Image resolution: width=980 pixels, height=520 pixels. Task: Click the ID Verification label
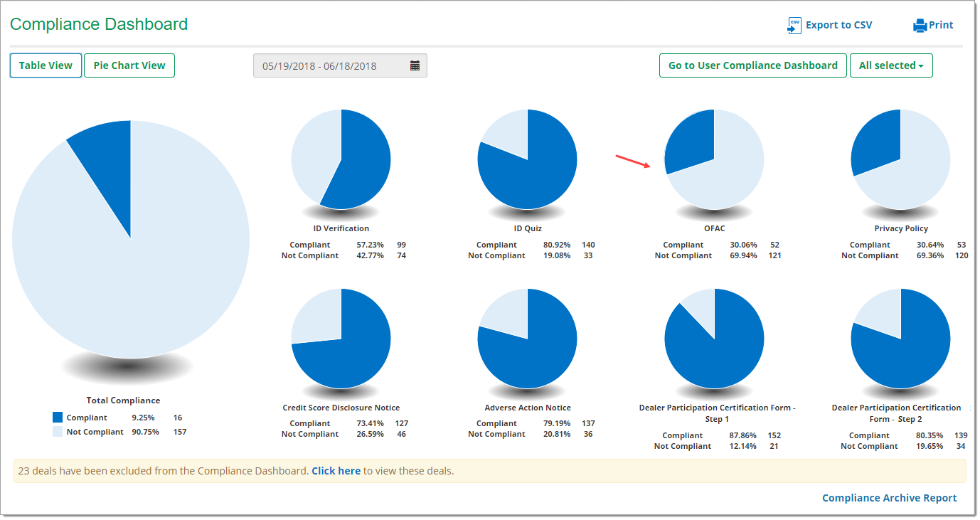click(x=341, y=229)
